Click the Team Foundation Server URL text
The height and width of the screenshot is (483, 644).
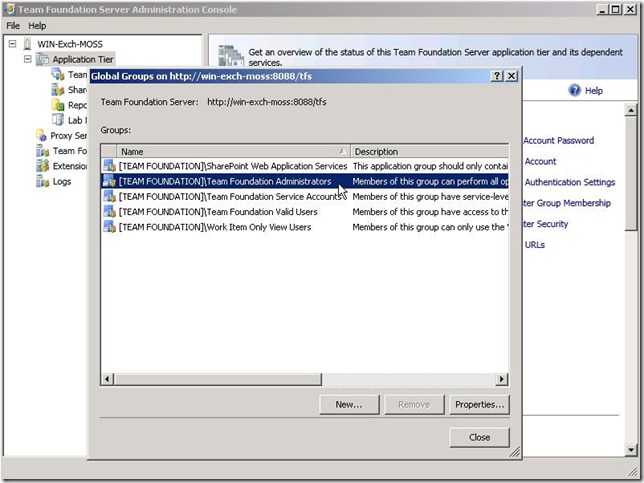pyautogui.click(x=267, y=102)
